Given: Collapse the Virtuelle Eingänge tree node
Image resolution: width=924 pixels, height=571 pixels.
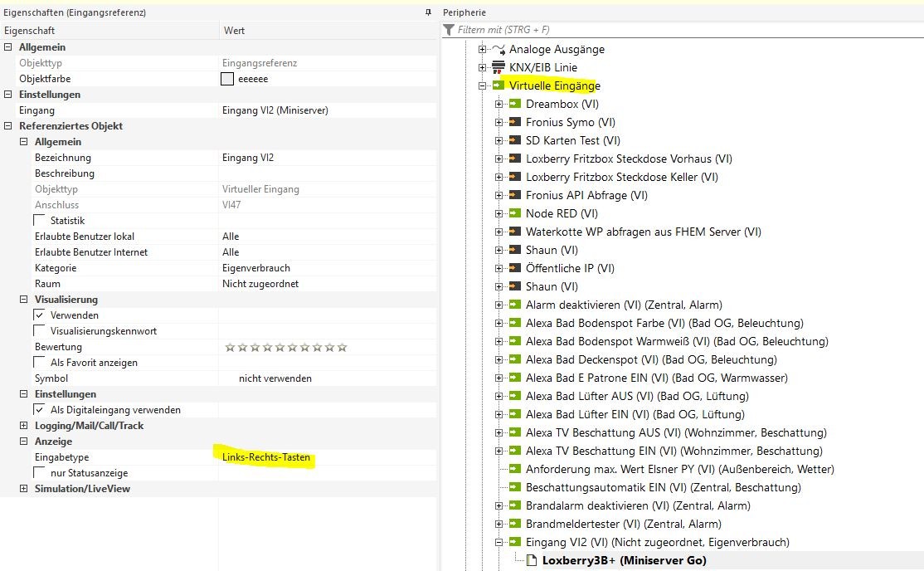Looking at the screenshot, I should tap(482, 85).
